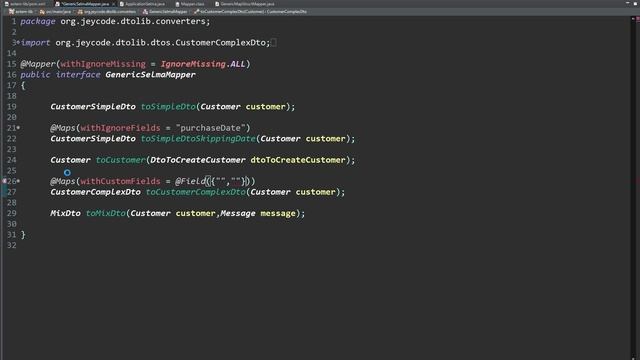This screenshot has height=360, width=640.
Task: Switch to the GenericSelmaMapper.java tab
Action: tap(85, 4)
